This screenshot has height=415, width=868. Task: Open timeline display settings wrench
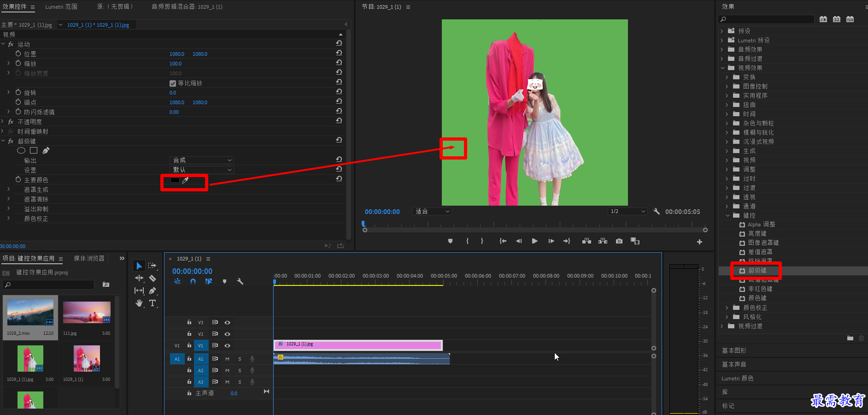240,281
